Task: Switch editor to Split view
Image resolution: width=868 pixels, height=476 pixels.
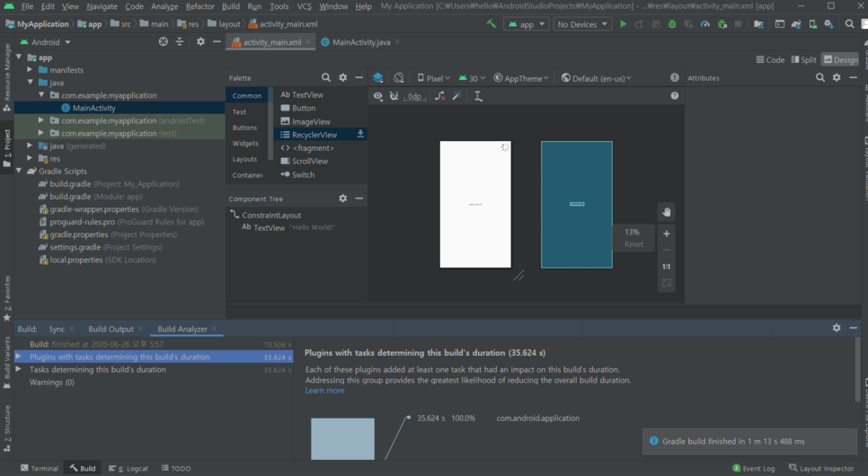Action: (804, 60)
